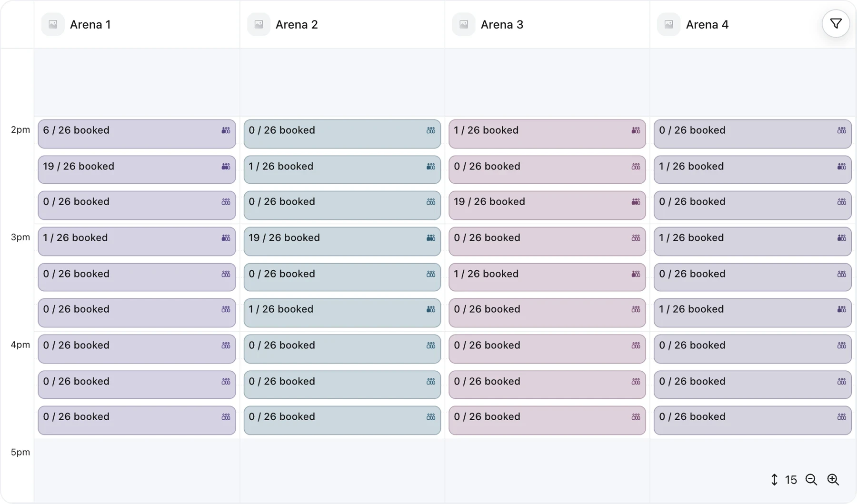The image size is (857, 504).
Task: Select the 5pm time label
Action: pos(20,453)
